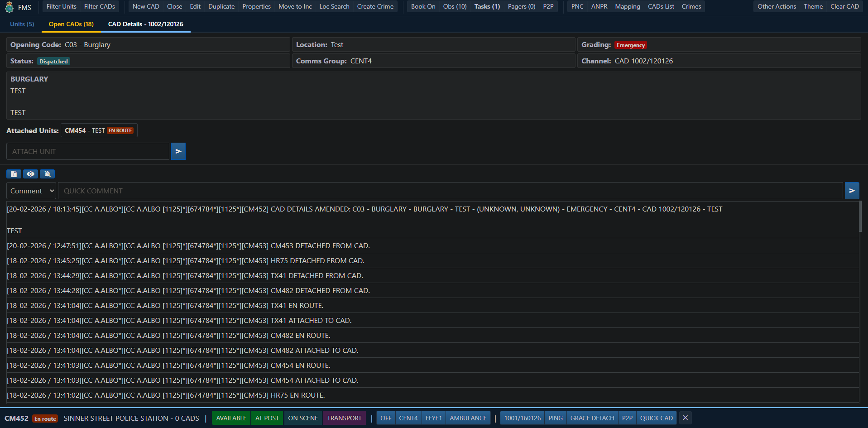Dismiss the bottom unit bar with X

[x=685, y=418]
